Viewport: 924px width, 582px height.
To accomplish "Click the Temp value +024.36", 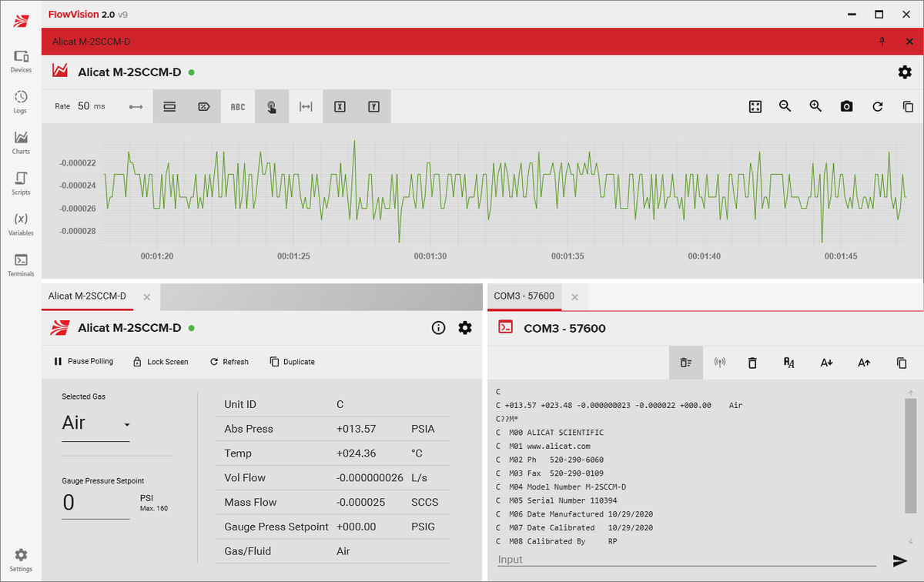I will point(357,453).
